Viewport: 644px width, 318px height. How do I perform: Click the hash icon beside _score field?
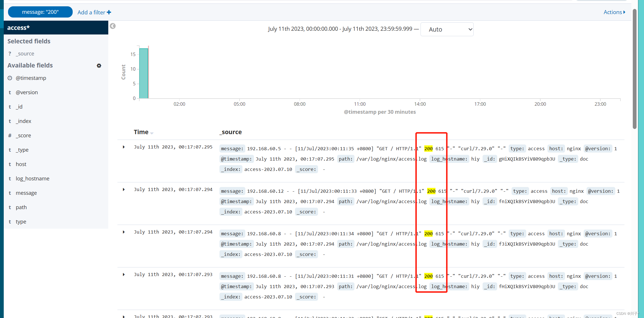(10, 136)
